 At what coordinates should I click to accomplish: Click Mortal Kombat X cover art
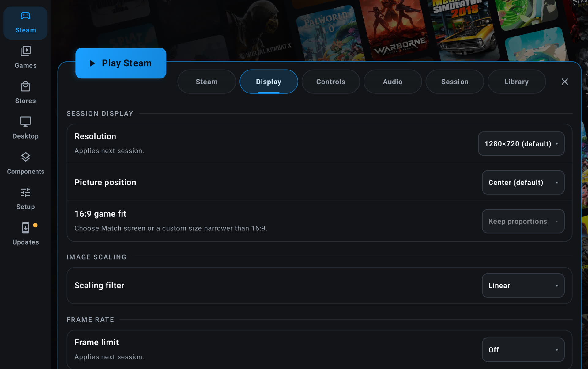coord(260,31)
